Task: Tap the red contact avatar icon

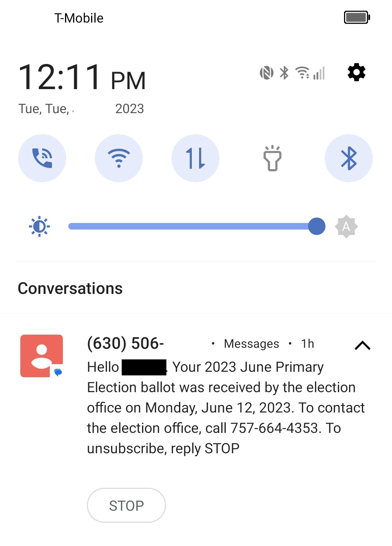Action: (x=41, y=356)
